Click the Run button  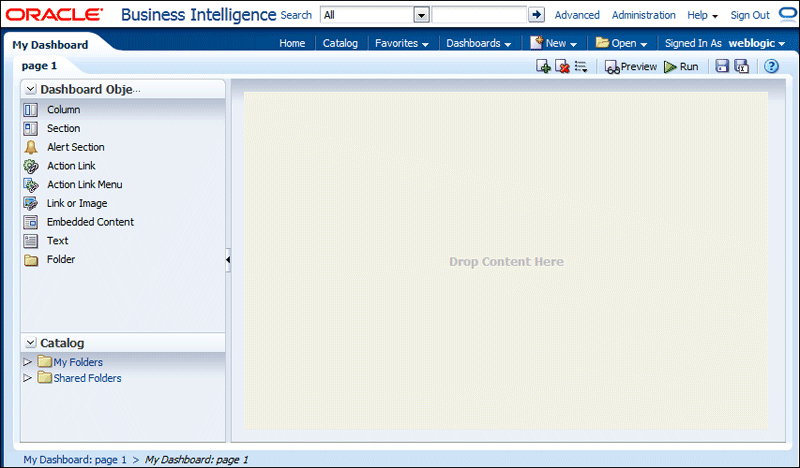(x=681, y=66)
